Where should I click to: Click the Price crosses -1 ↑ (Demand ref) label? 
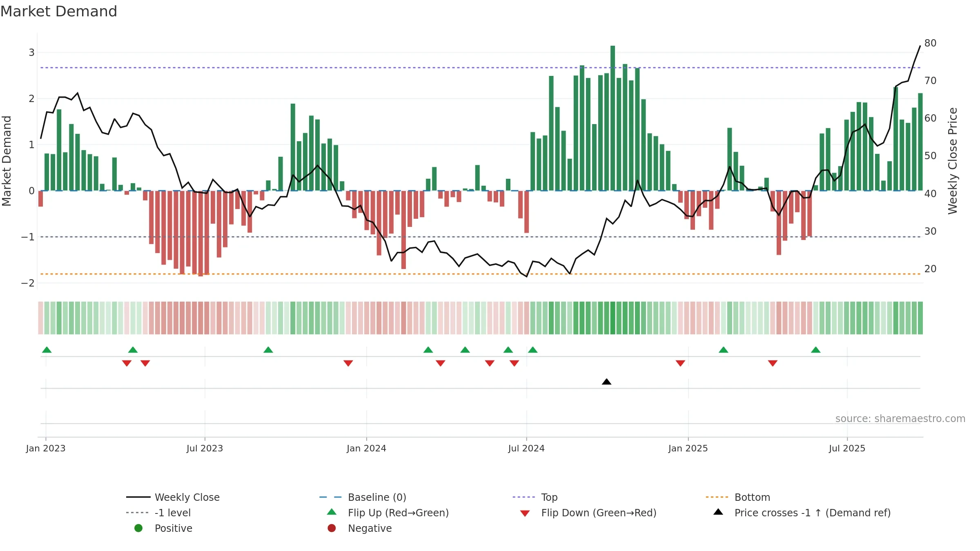pyautogui.click(x=813, y=513)
